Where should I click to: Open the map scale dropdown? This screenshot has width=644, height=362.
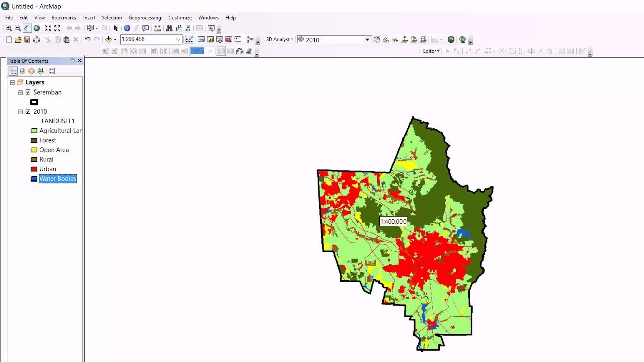pyautogui.click(x=178, y=39)
